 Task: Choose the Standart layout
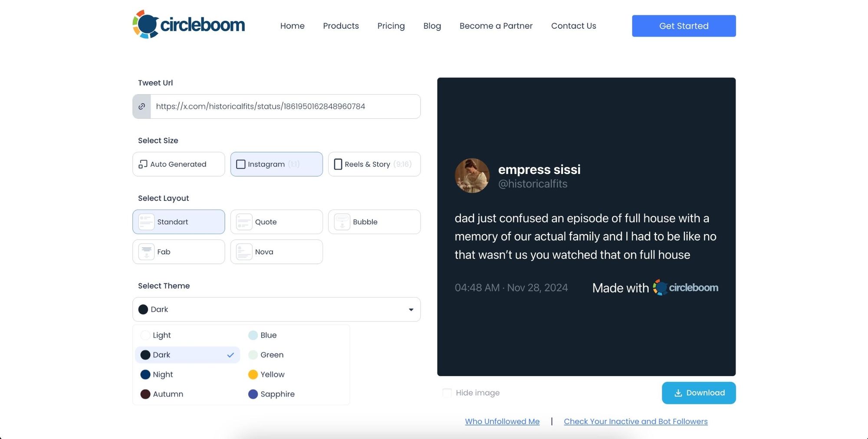(179, 222)
